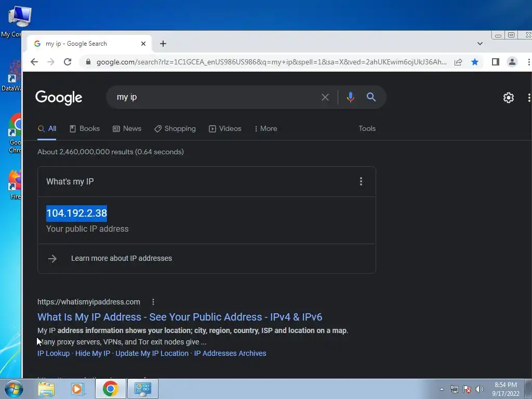Click the arrow icon beside Learn more
This screenshot has height=399, width=532.
point(52,259)
